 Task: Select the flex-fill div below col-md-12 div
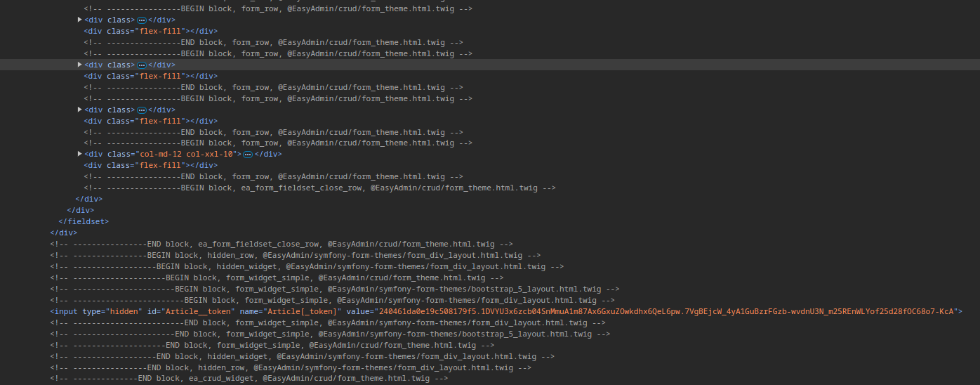[150, 166]
